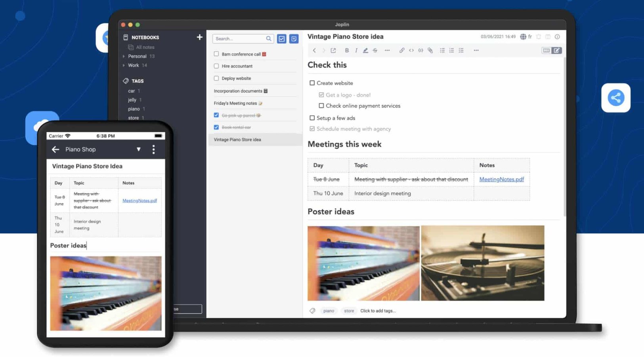Apply strikethrough formatting

pos(375,50)
